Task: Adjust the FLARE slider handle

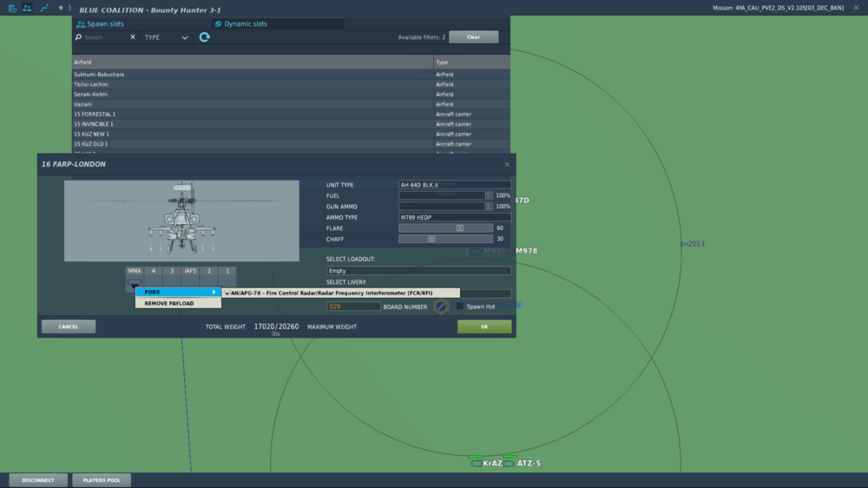Action: 460,228
